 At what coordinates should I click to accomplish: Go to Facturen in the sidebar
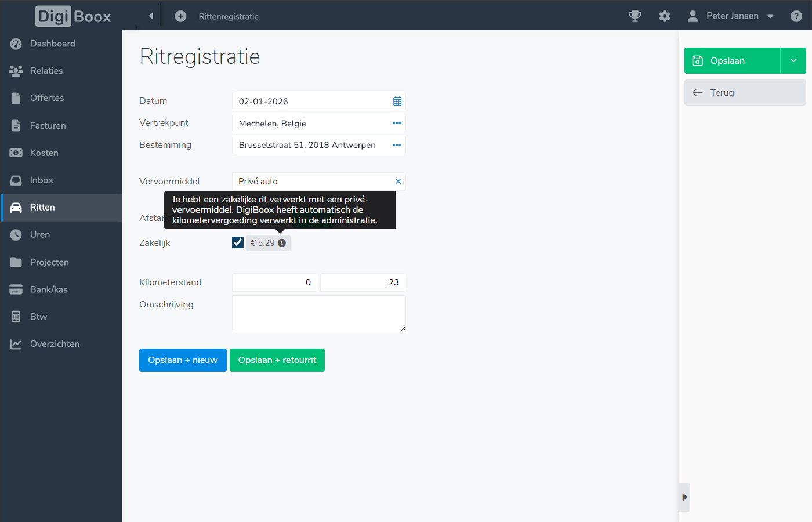point(48,125)
